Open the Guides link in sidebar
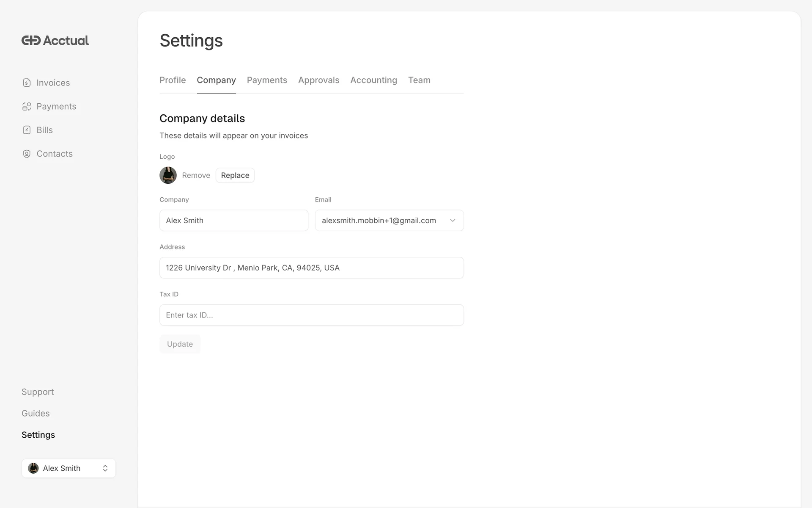 pyautogui.click(x=36, y=413)
